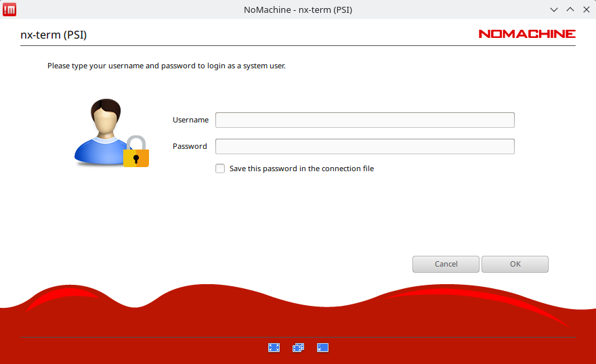Click the Username input field
Screen dimensions: 596x364
pyautogui.click(x=365, y=120)
